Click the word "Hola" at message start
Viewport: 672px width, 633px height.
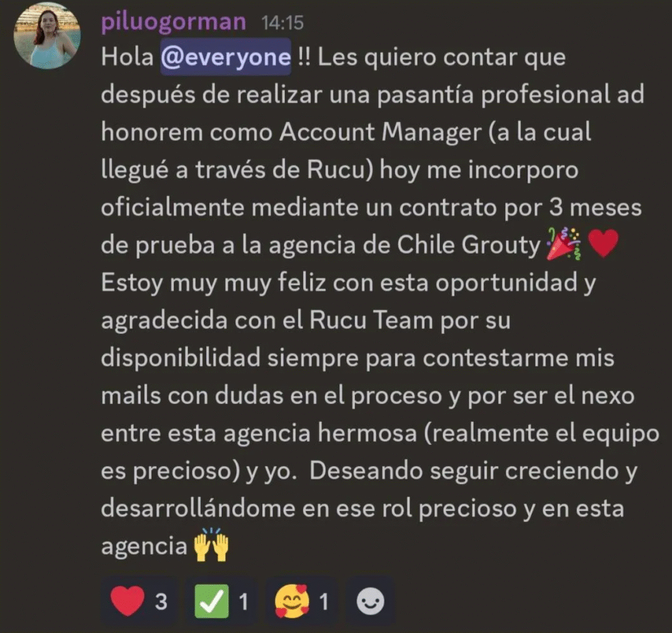[127, 57]
